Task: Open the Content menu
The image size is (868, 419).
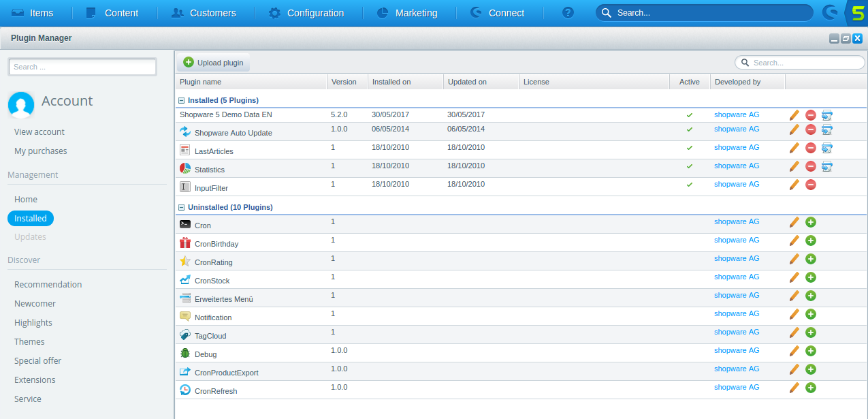Action: (x=112, y=13)
